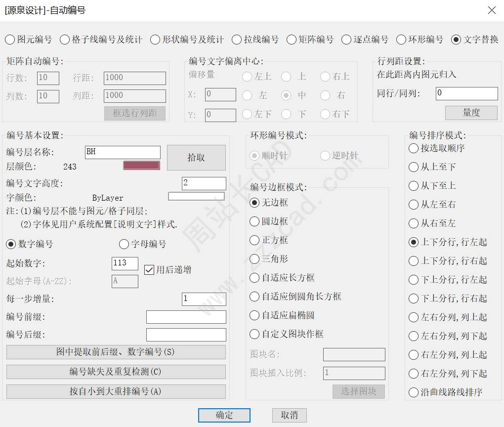Choose 左右分列,列下起 sort mode
Image resolution: width=504 pixels, height=427 pixels.
point(448,336)
